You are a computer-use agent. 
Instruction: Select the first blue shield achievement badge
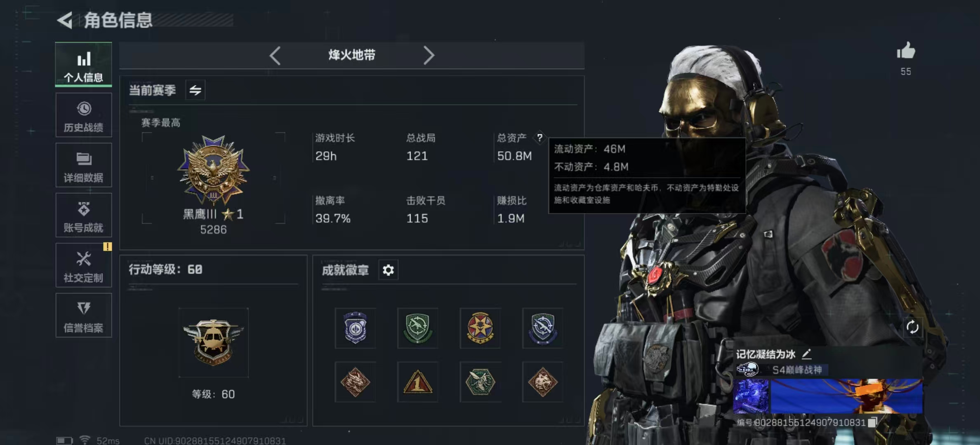355,328
